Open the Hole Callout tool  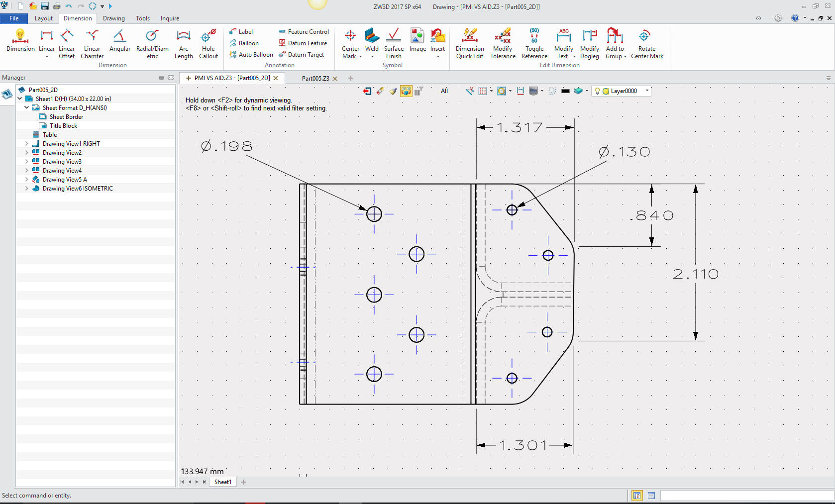pyautogui.click(x=209, y=44)
